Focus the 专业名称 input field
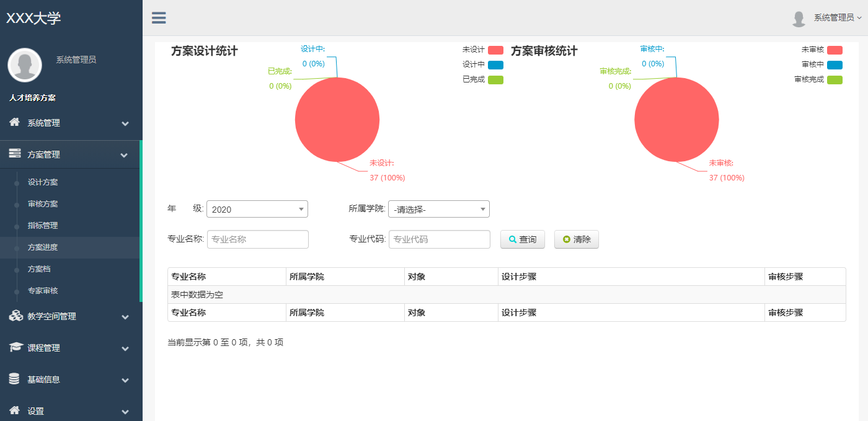Screen dimensions: 868x421 pos(257,239)
